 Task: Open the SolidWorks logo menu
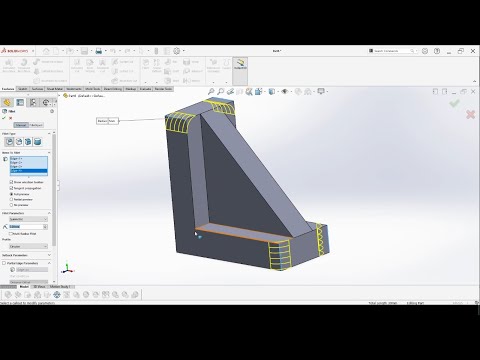[x=15, y=51]
